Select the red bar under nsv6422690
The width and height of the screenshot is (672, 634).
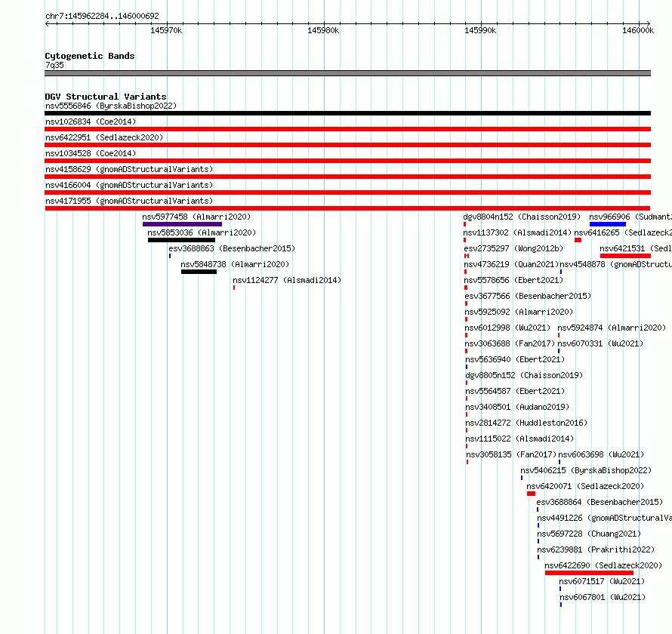[589, 573]
